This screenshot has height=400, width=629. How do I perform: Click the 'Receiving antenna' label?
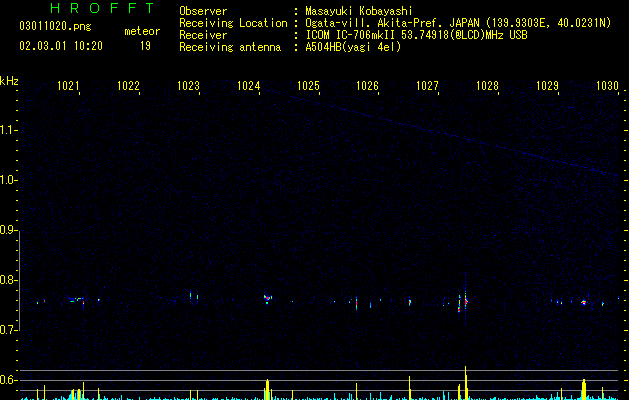230,47
